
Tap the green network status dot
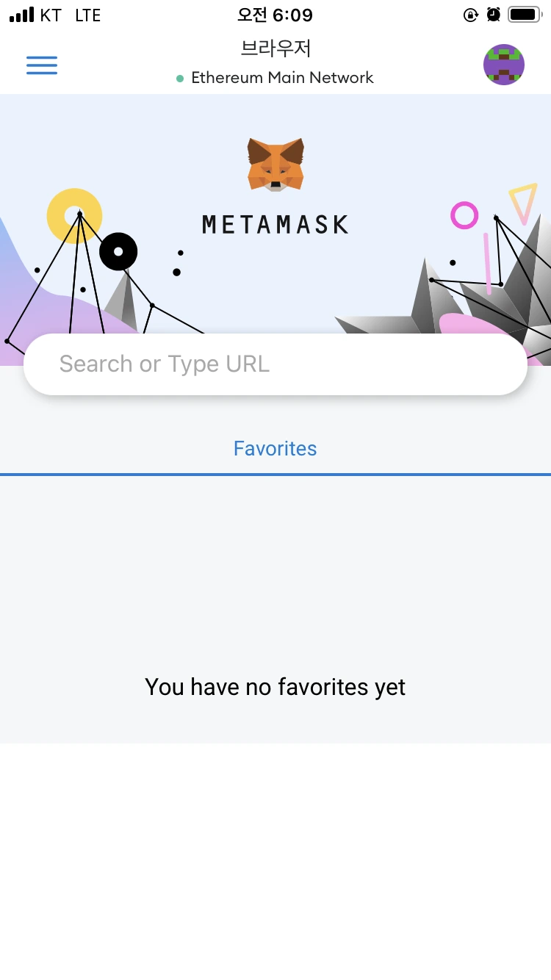tap(180, 79)
